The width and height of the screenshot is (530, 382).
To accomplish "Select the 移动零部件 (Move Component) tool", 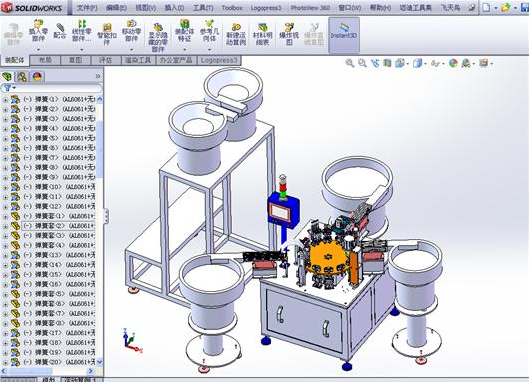I will tap(131, 31).
